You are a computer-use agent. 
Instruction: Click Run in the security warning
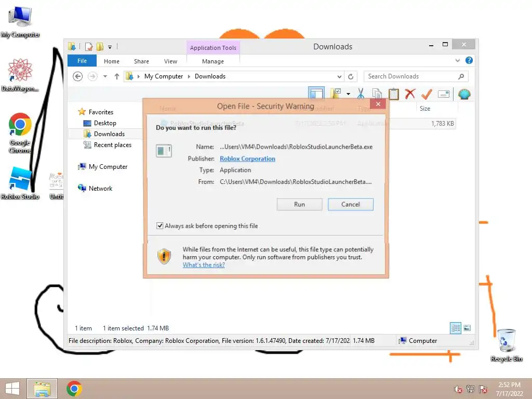pos(299,204)
